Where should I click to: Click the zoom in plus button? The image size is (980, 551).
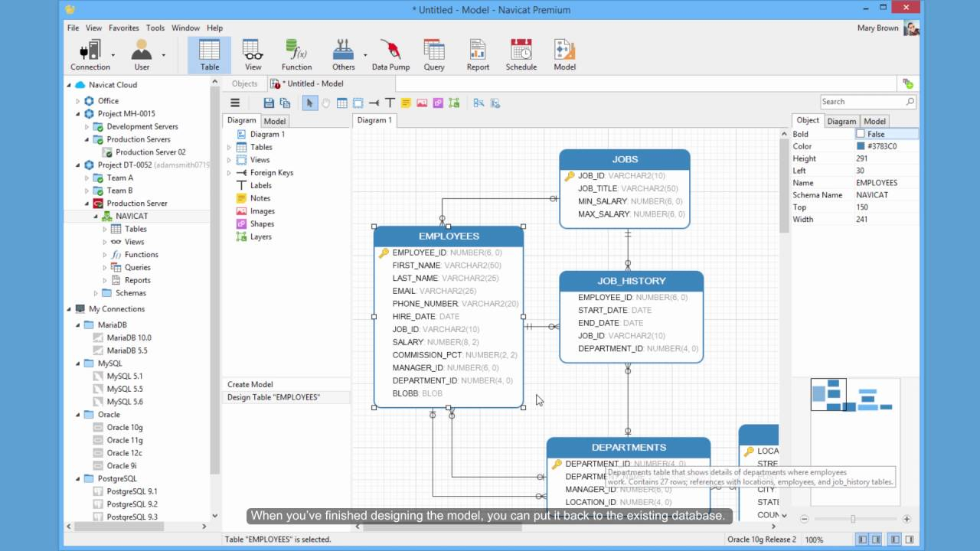point(906,519)
